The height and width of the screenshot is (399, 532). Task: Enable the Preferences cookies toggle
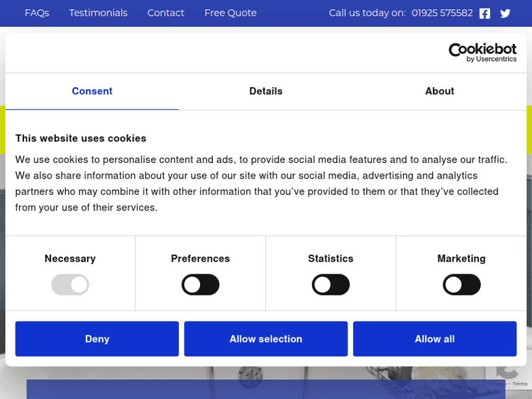(x=201, y=285)
